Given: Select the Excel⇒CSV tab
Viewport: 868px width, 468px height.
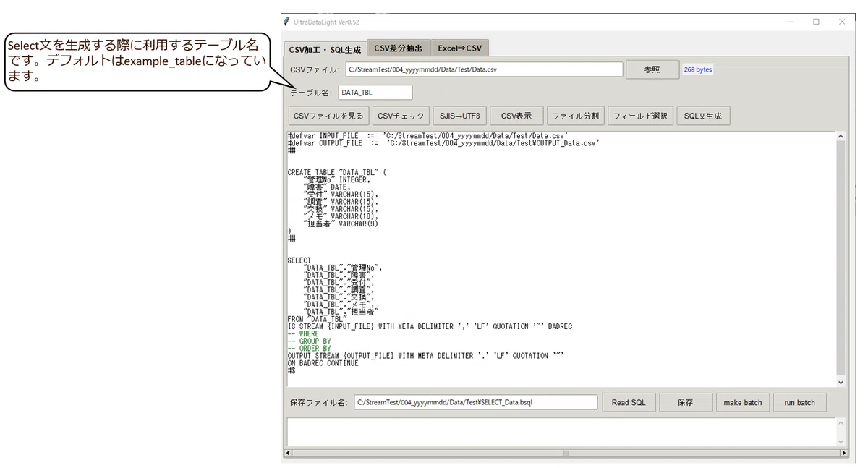Looking at the screenshot, I should point(459,48).
